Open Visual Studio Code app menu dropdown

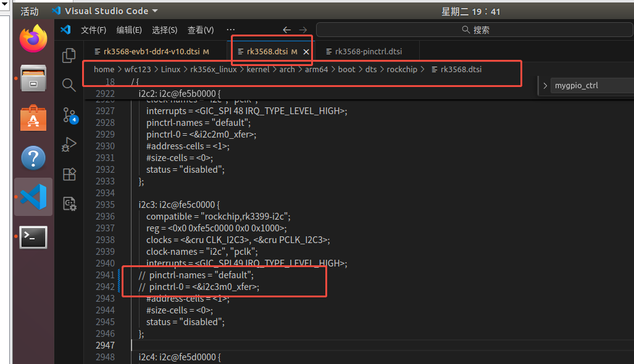tap(105, 11)
